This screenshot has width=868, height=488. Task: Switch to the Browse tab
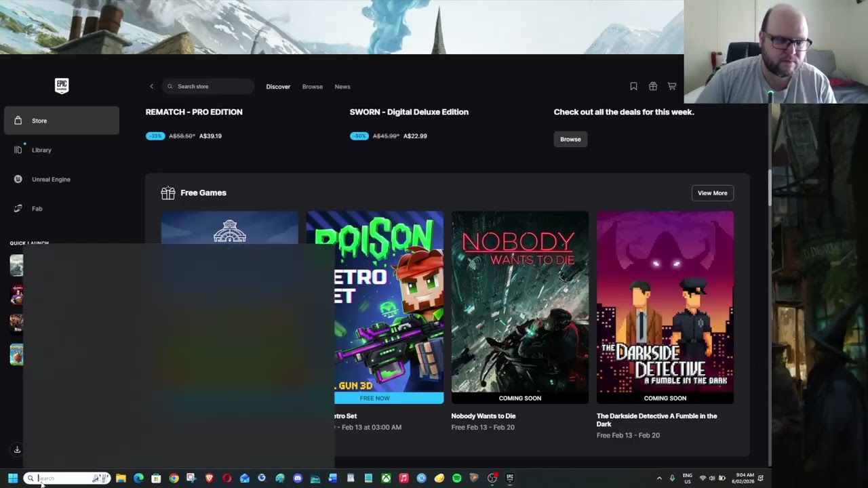click(x=313, y=87)
